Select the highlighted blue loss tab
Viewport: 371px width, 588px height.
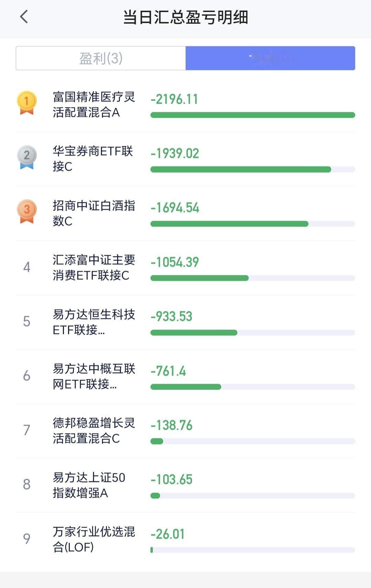(x=270, y=58)
